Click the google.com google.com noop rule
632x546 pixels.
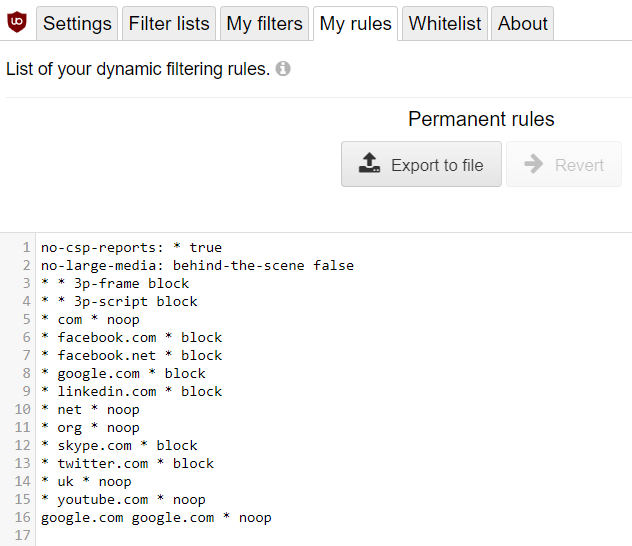coord(156,517)
